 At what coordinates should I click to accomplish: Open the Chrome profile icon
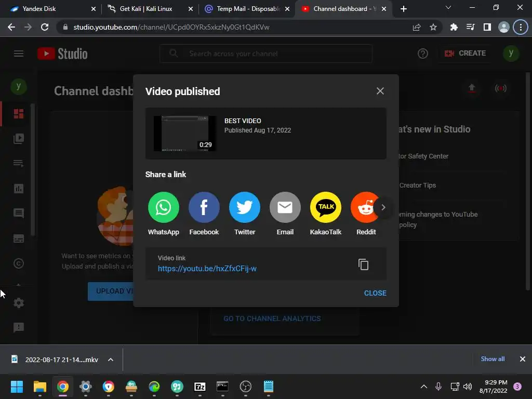[504, 27]
